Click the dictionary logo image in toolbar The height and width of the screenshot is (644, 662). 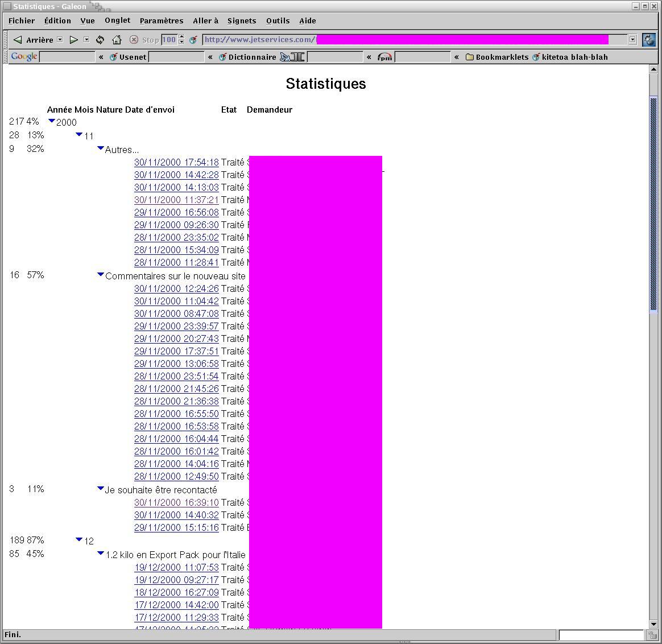(x=292, y=56)
